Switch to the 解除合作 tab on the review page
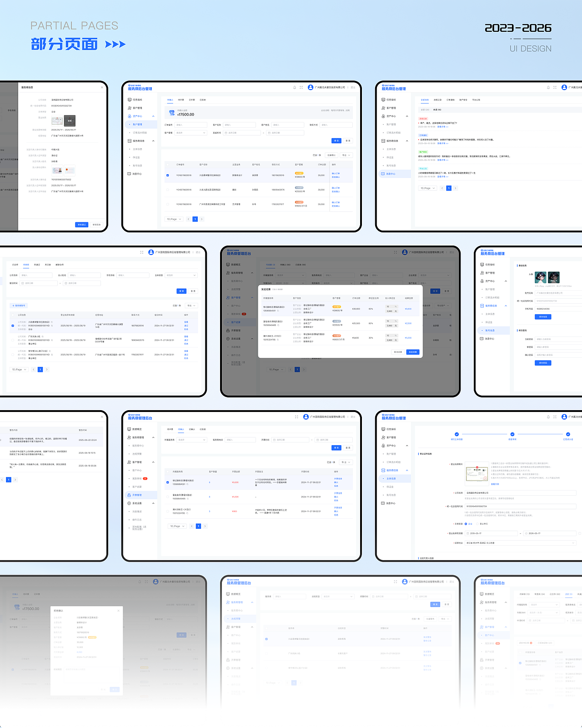 (60, 265)
